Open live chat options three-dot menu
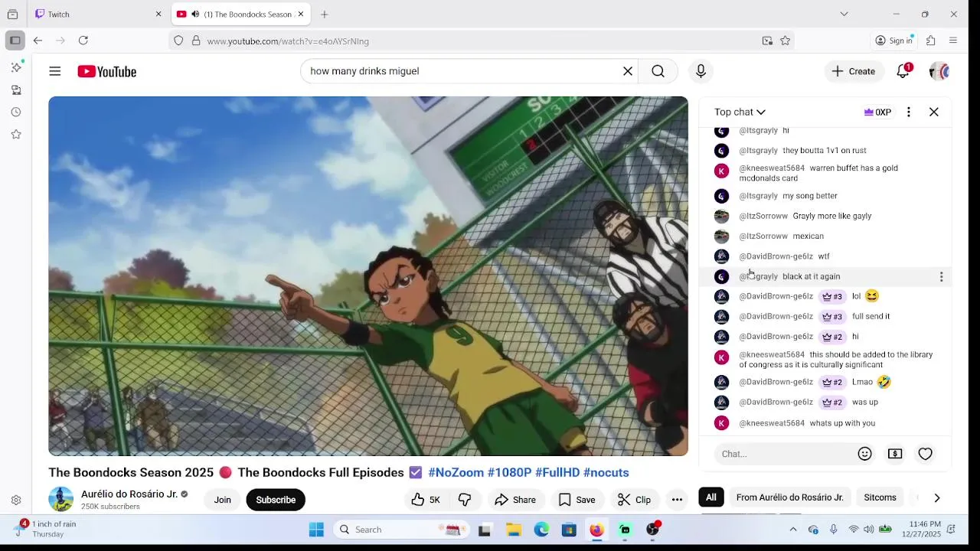This screenshot has height=551, width=980. click(x=909, y=112)
